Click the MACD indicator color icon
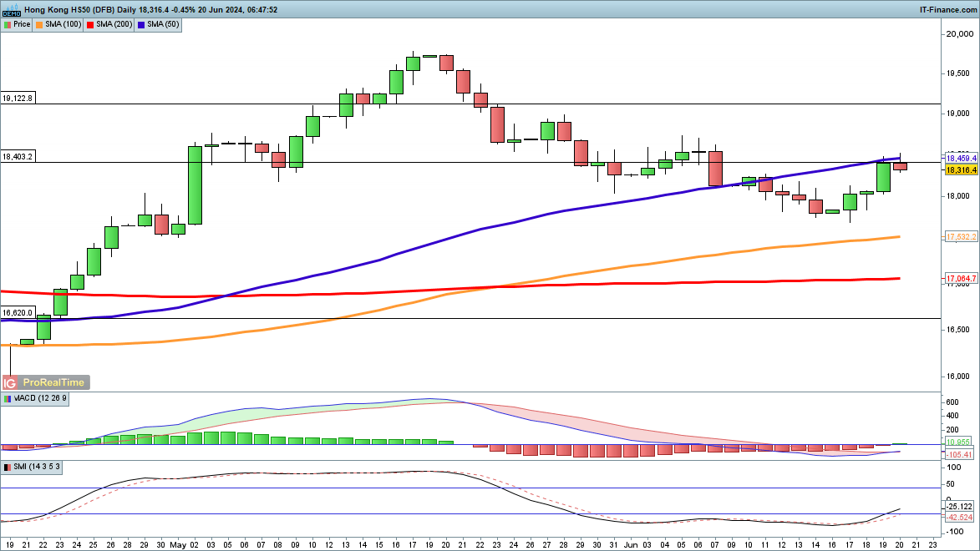980x551 pixels. (8, 399)
